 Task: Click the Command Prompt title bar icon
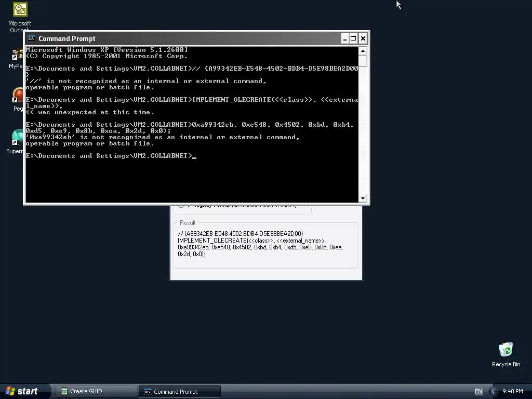coord(31,38)
